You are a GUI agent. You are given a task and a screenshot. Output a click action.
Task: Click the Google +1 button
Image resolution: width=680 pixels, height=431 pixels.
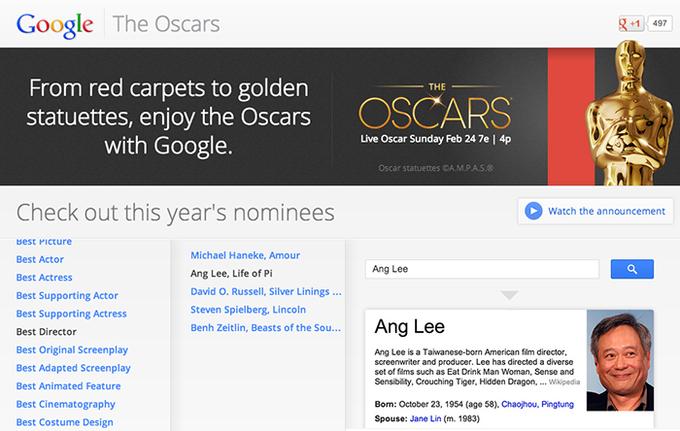pos(631,23)
